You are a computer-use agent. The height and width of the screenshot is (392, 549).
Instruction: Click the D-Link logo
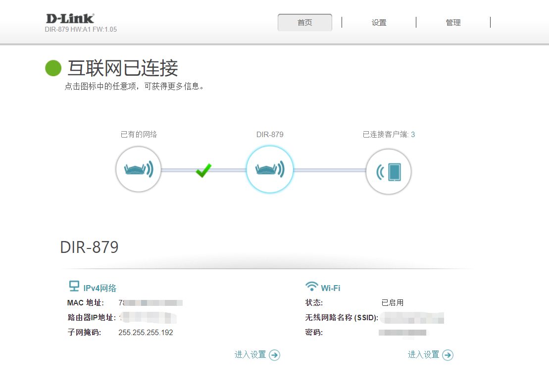tap(70, 18)
